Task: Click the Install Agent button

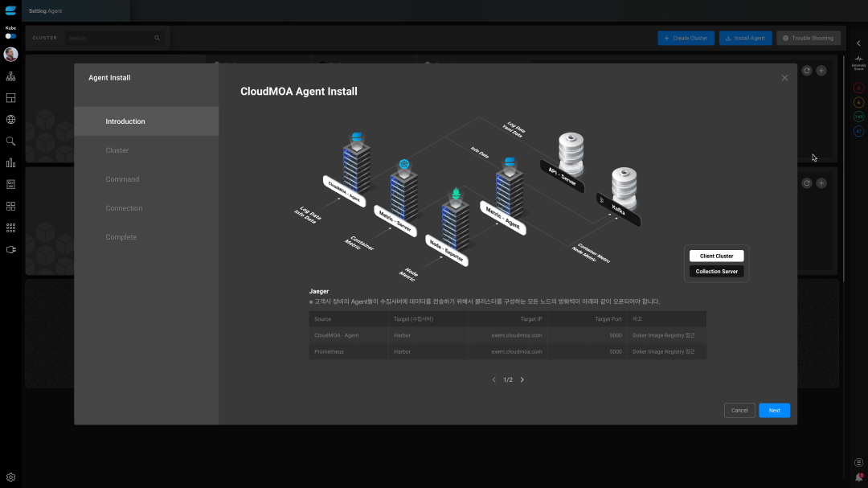Action: [745, 39]
